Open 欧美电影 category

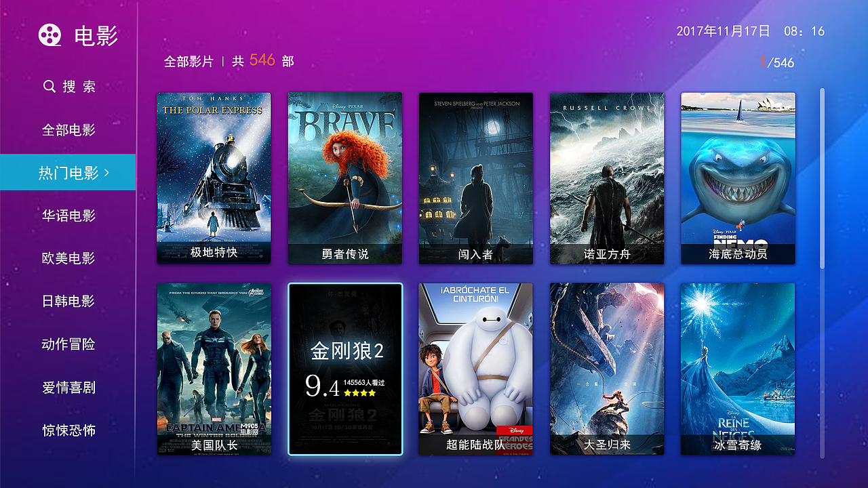[x=68, y=258]
